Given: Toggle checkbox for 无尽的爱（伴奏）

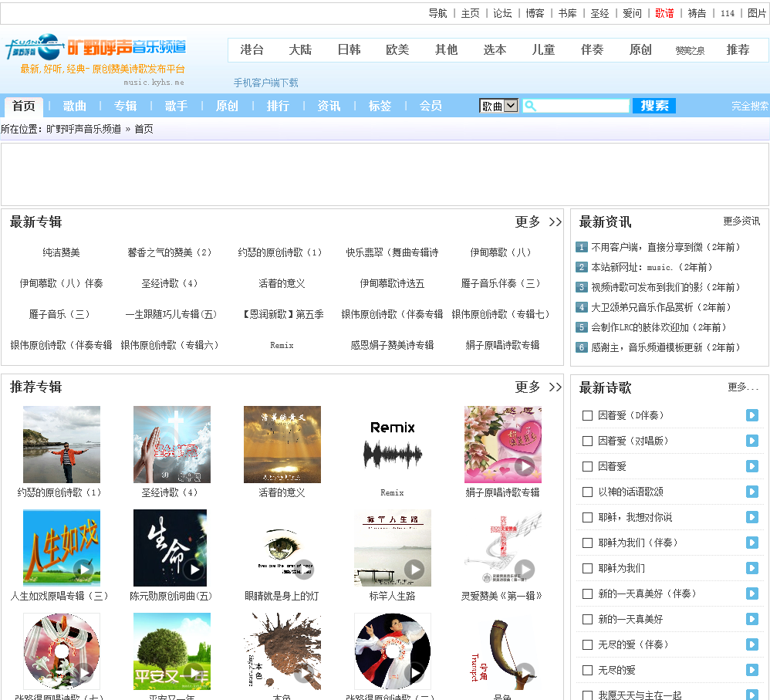Looking at the screenshot, I should [x=587, y=644].
